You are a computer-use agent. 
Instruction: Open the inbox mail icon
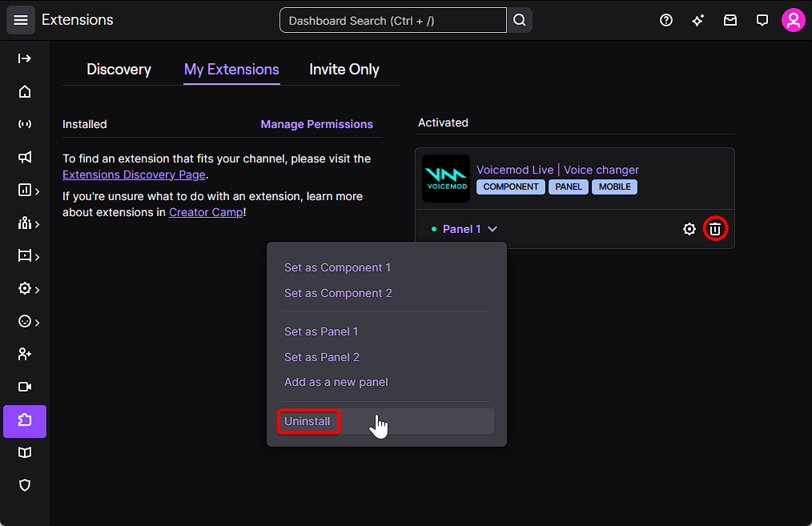730,21
